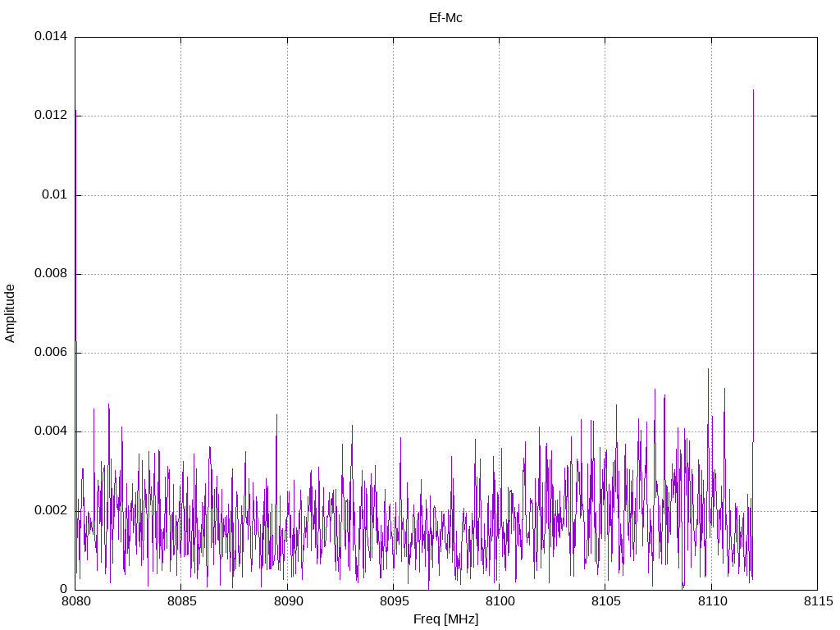The width and height of the screenshot is (840, 630).
Task: Click the 0.006 y-axis tick label
Action: pyautogui.click(x=50, y=353)
